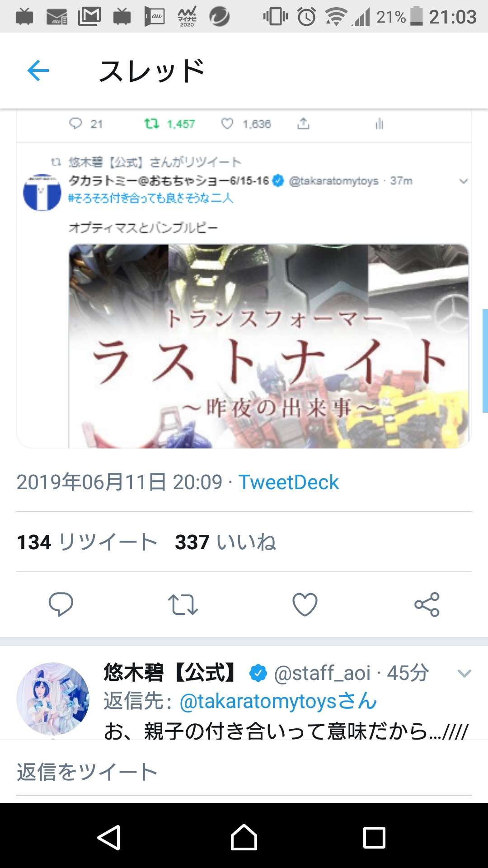The image size is (488, 868).
Task: View the 337 likes list
Action: (225, 542)
